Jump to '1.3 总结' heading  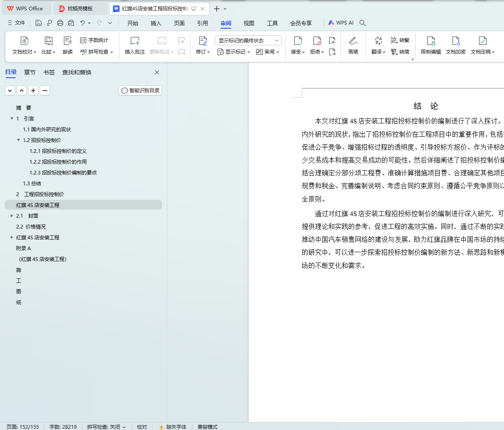[x=32, y=183]
